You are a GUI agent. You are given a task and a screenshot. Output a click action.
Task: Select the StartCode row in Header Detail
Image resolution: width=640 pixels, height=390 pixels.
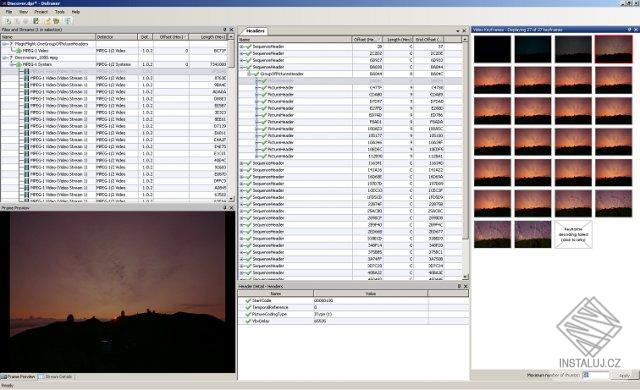click(353, 300)
